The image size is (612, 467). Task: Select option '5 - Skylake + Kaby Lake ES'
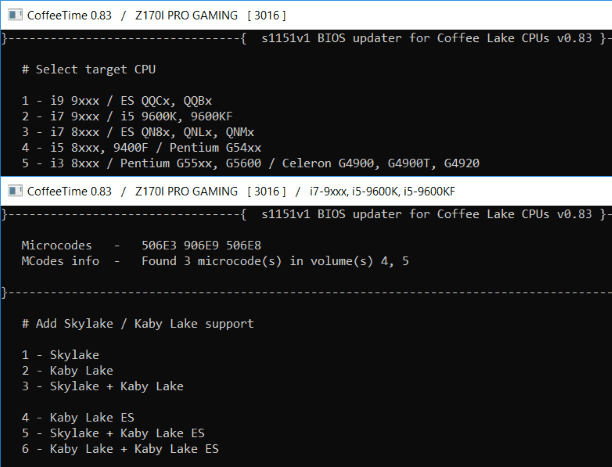click(113, 433)
